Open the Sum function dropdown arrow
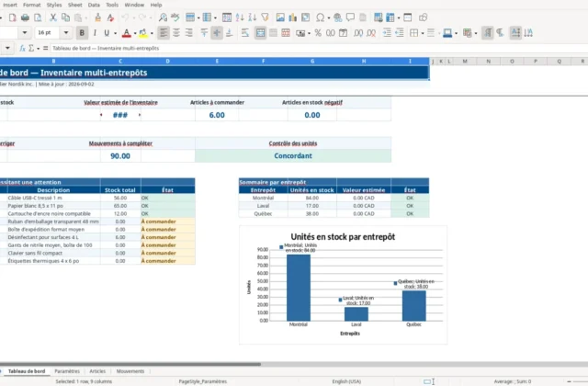Image resolution: width=588 pixels, height=386 pixels. [39, 48]
